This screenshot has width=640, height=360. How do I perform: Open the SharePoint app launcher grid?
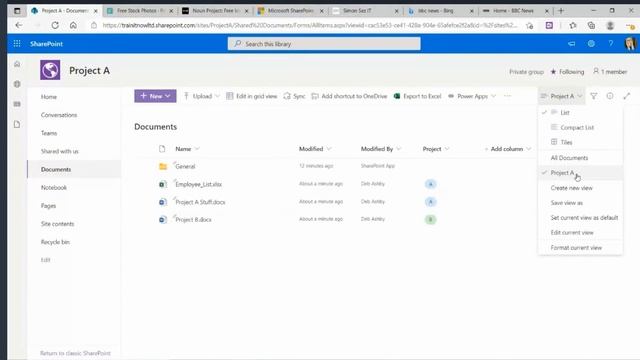[x=17, y=44]
